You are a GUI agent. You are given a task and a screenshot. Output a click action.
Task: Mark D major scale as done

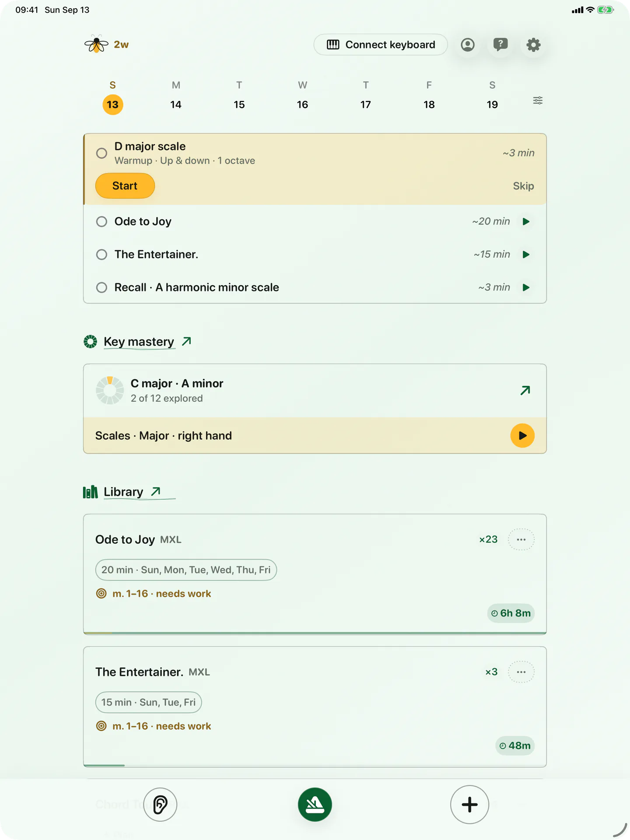[101, 153]
